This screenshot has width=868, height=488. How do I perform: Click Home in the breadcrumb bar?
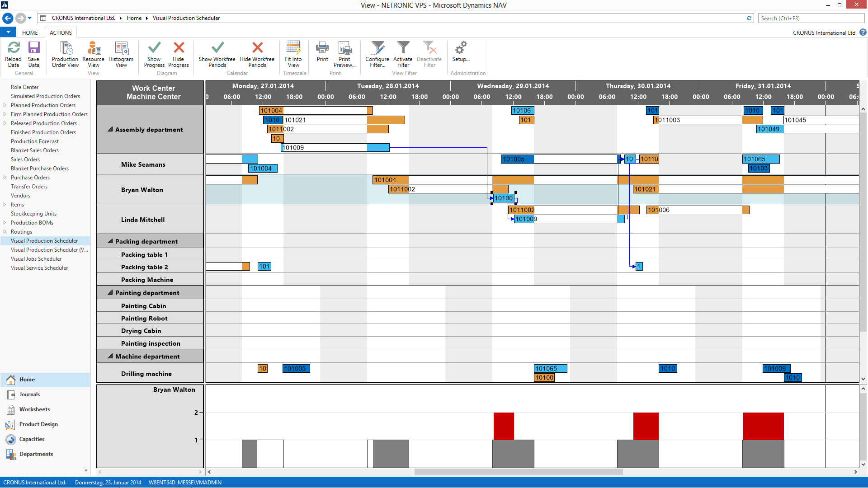pos(134,18)
